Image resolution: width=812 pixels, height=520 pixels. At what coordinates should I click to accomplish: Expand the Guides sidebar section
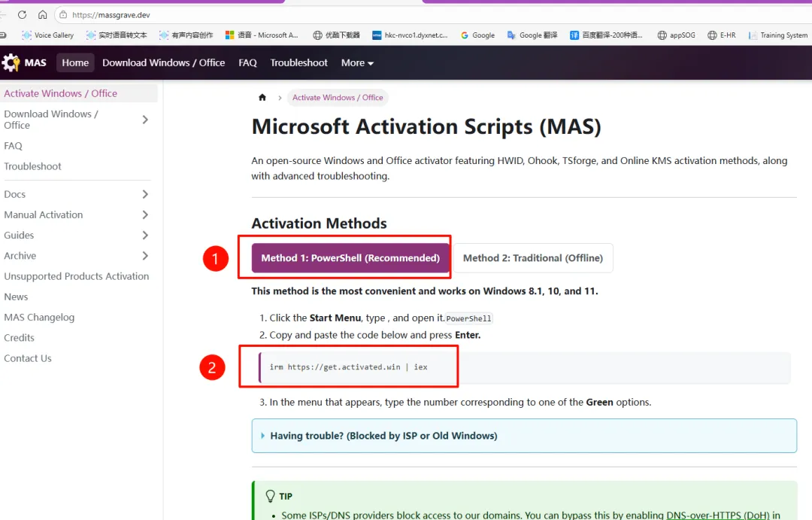(145, 236)
